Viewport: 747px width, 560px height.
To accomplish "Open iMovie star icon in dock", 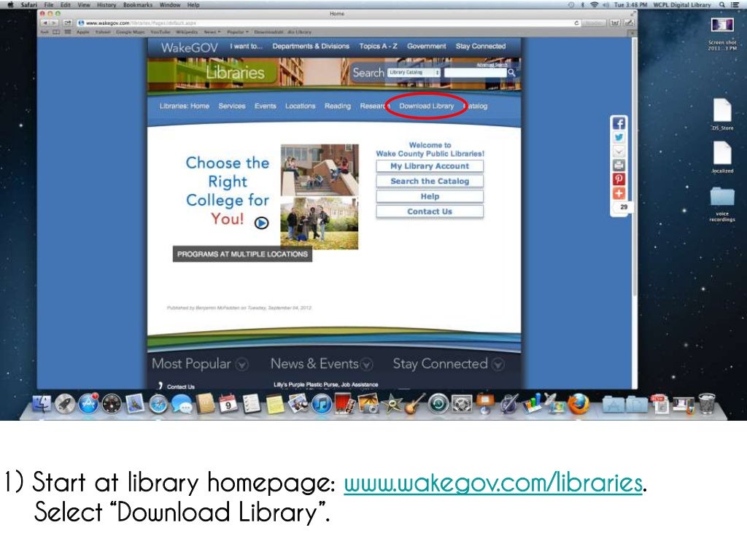I will pyautogui.click(x=392, y=405).
